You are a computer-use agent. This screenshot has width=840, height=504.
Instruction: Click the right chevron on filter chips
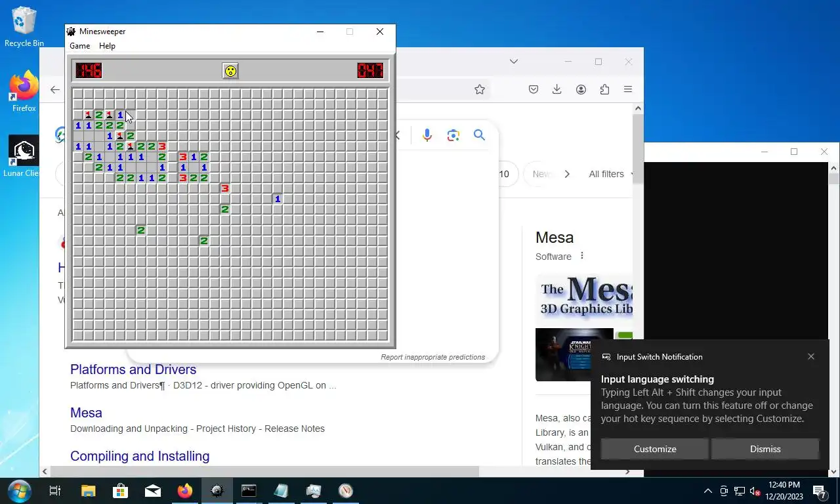(567, 174)
